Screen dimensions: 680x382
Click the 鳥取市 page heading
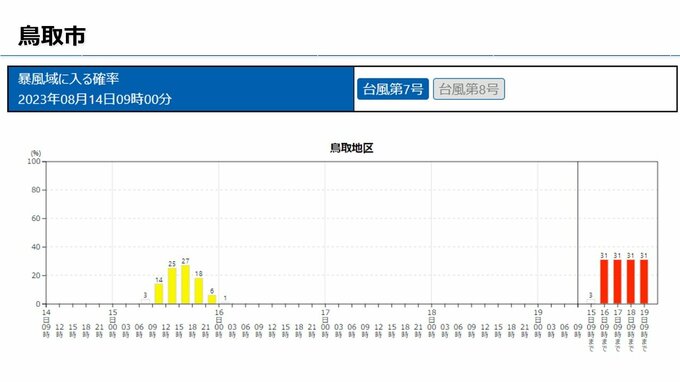(52, 36)
